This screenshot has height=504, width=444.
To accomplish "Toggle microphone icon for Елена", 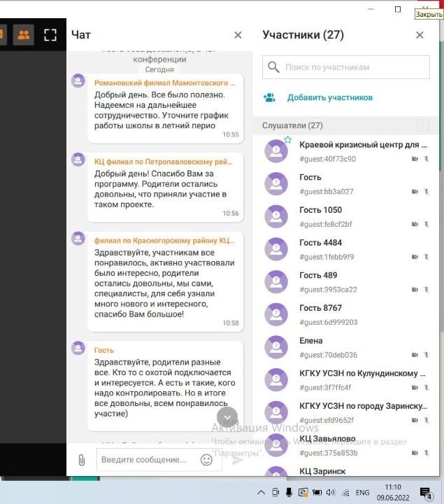I will [427, 354].
